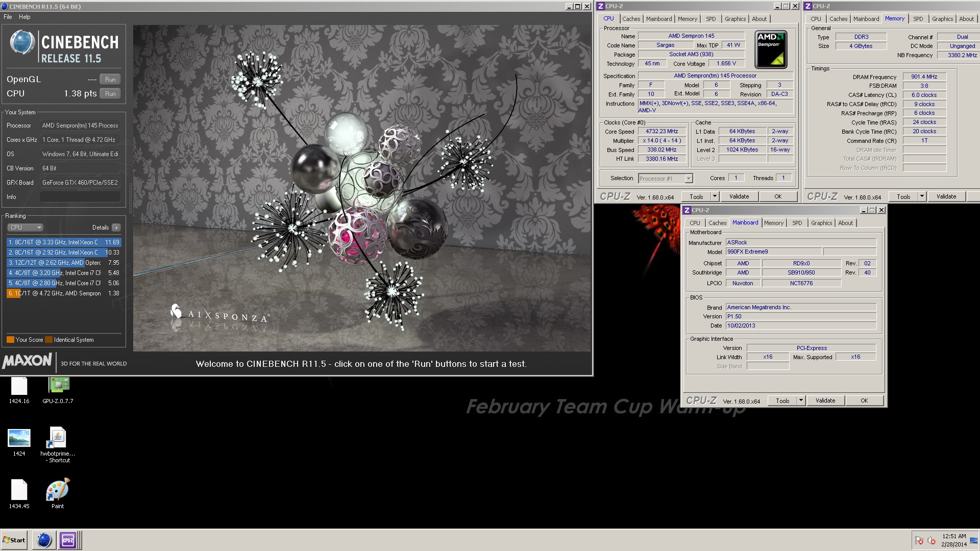Screen dimensions: 980x551
Task: Click the Identical System legend swatch
Action: [x=48, y=340]
